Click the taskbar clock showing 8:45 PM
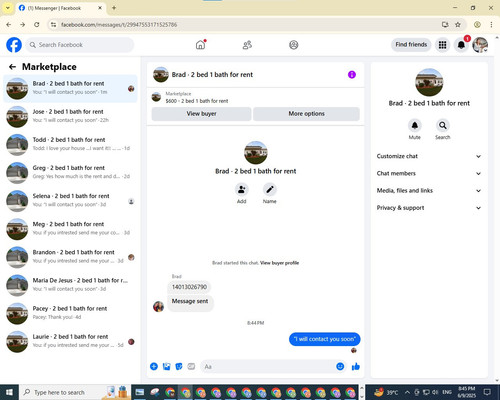Viewport: 500px width, 400px height. 467,392
